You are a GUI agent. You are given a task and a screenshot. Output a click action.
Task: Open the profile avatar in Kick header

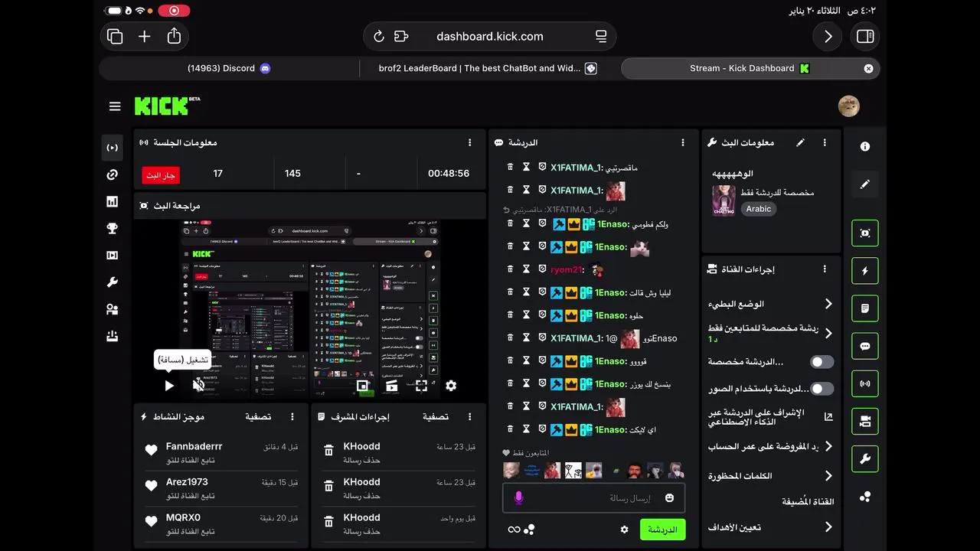[848, 106]
